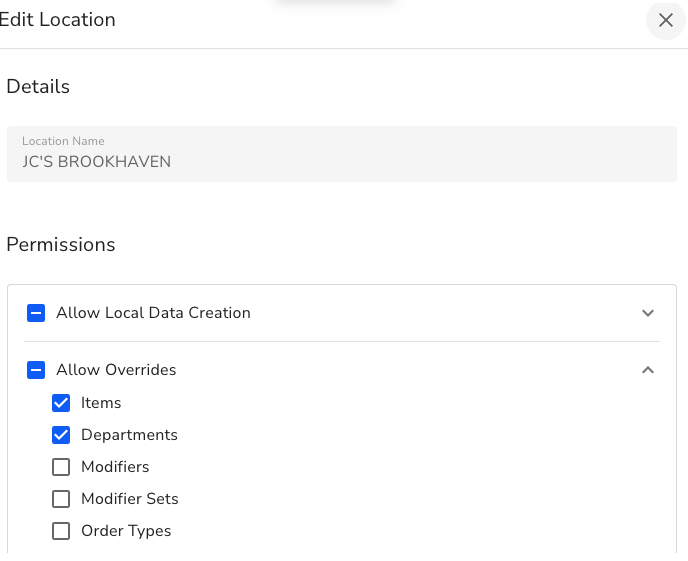Screen dimensions: 688x561
Task: Check the Order Types checkbox
Action: 61,531
